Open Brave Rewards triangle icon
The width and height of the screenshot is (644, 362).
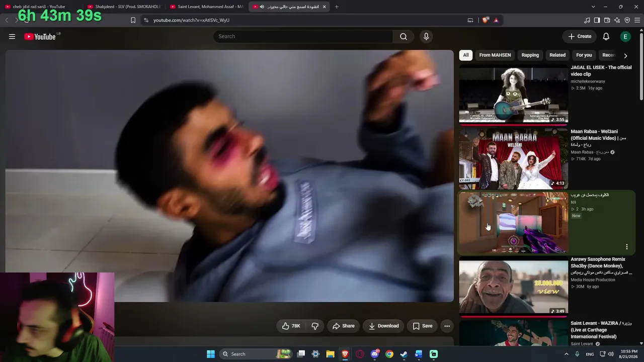click(x=496, y=20)
